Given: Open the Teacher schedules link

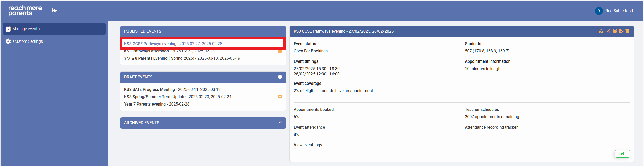Looking at the screenshot, I should 482,109.
